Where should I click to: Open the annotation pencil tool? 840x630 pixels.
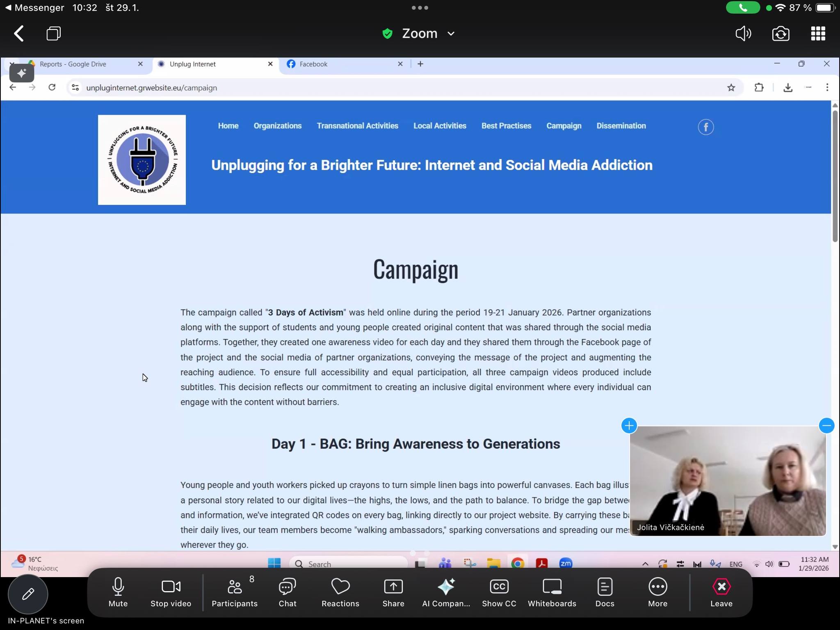pyautogui.click(x=28, y=593)
